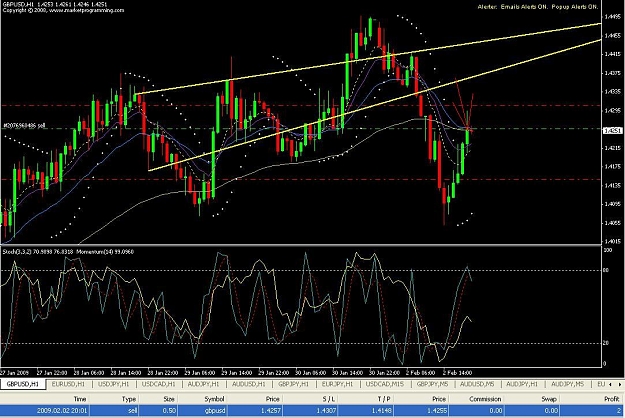This screenshot has height=418, width=625.
Task: Click the 'gbpusd' symbol cell
Action: click(215, 410)
